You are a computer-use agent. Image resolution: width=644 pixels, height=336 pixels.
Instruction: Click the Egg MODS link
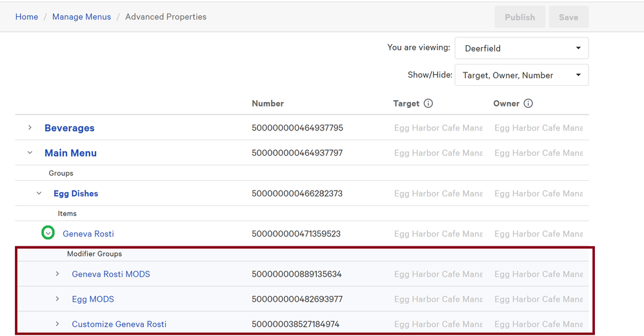click(92, 299)
